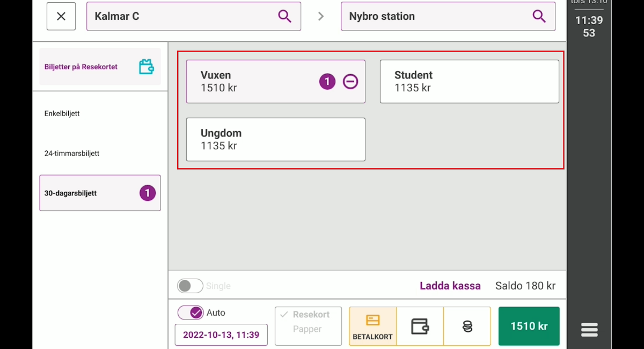Toggle the Auto date switch
Screen dimensions: 644x349
click(x=190, y=312)
